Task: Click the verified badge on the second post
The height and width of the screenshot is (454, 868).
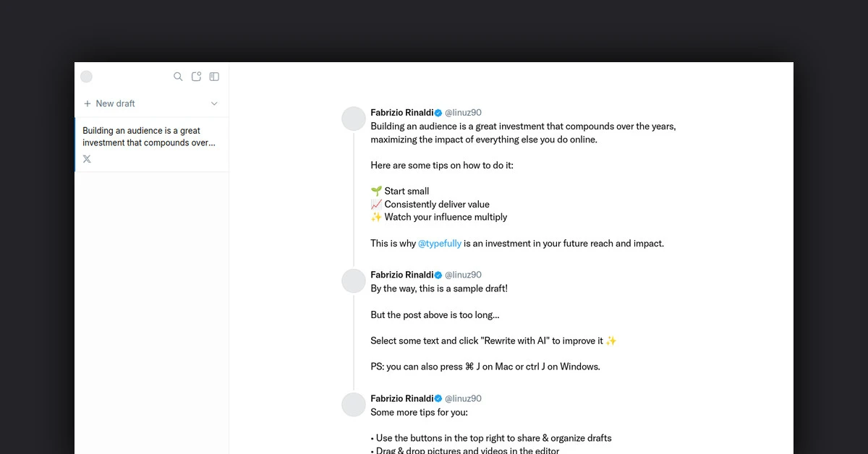Action: point(438,275)
